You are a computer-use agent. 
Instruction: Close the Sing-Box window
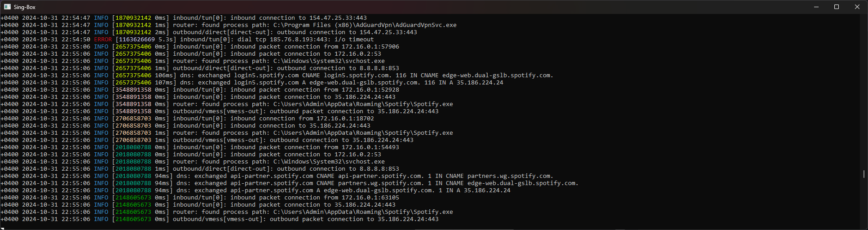pyautogui.click(x=857, y=7)
